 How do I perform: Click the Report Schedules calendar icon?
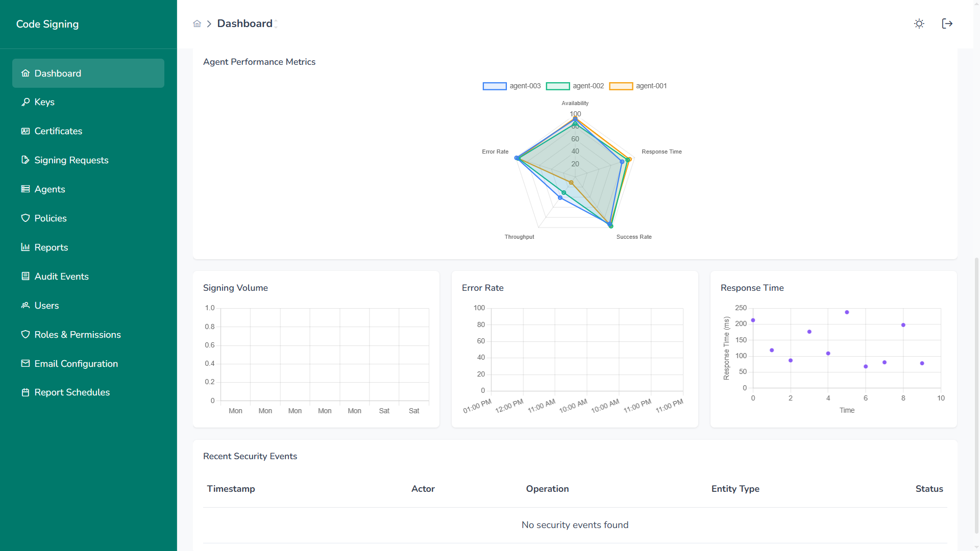coord(26,392)
